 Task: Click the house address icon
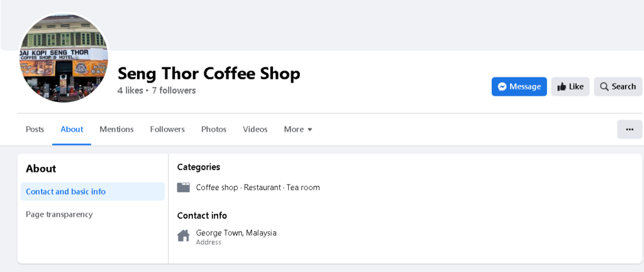click(183, 235)
